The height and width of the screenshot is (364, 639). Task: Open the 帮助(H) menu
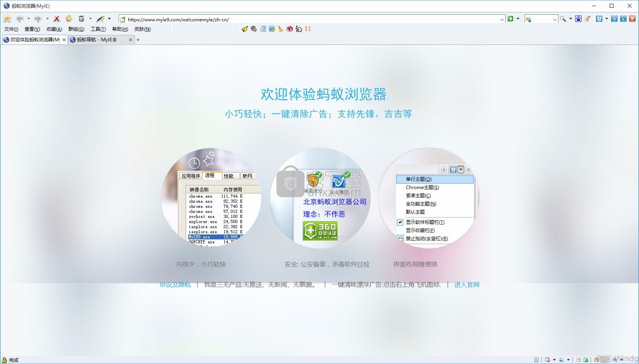click(120, 29)
